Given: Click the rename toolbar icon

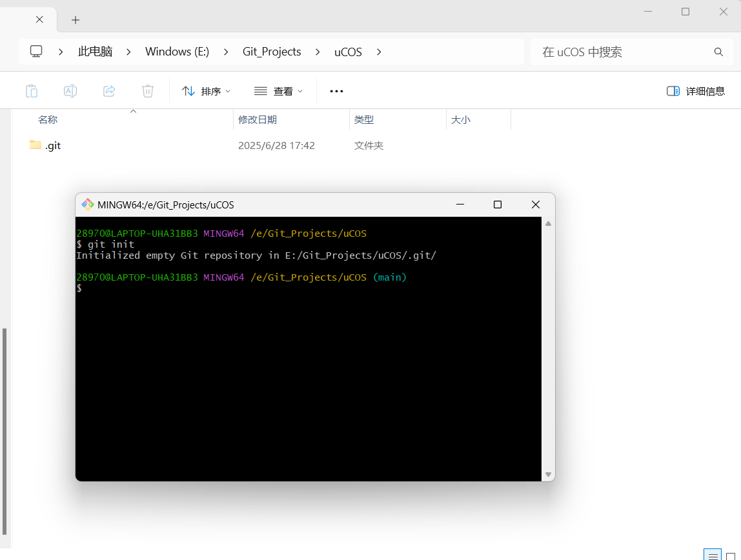Looking at the screenshot, I should (x=70, y=91).
